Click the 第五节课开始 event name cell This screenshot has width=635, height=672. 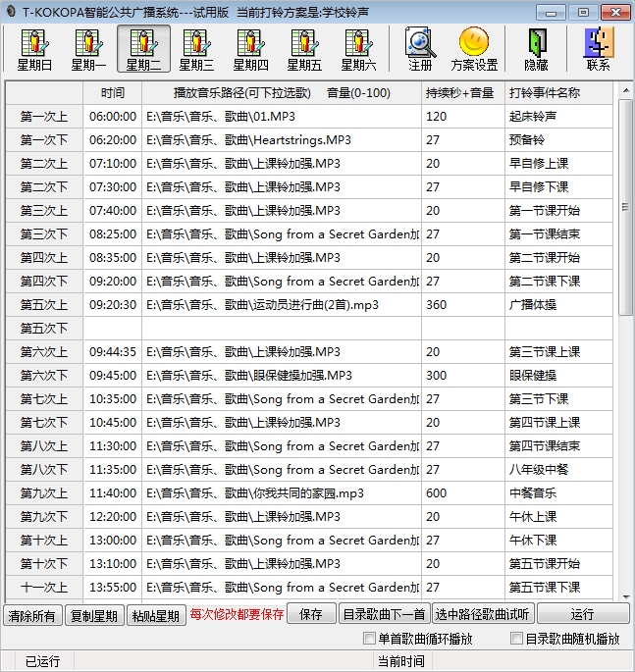(x=558, y=563)
